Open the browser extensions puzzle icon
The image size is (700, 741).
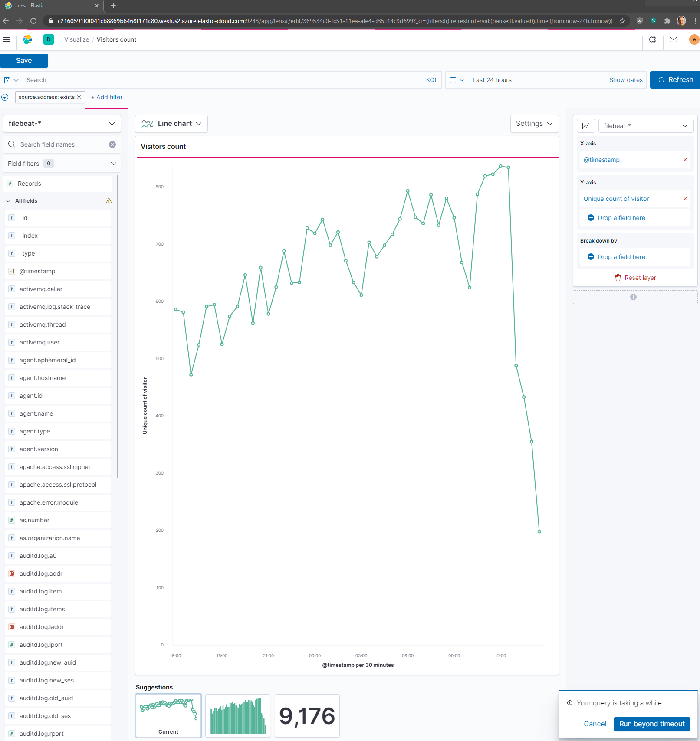tap(667, 21)
